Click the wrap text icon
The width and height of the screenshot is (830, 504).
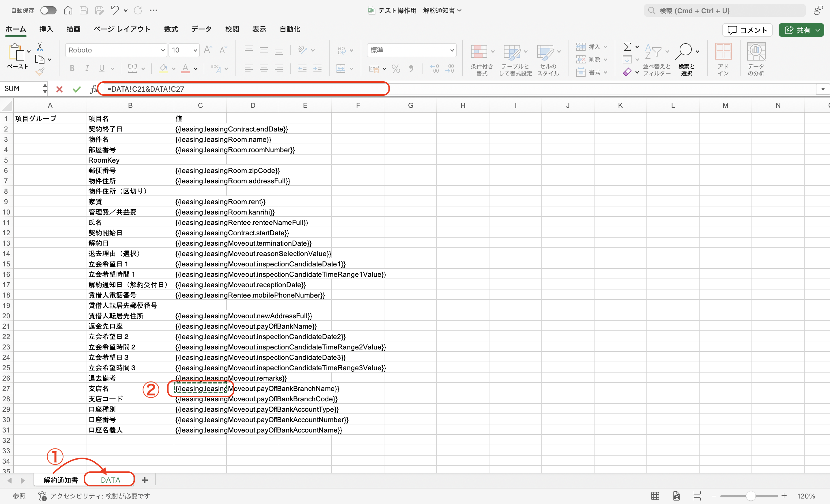(x=341, y=50)
